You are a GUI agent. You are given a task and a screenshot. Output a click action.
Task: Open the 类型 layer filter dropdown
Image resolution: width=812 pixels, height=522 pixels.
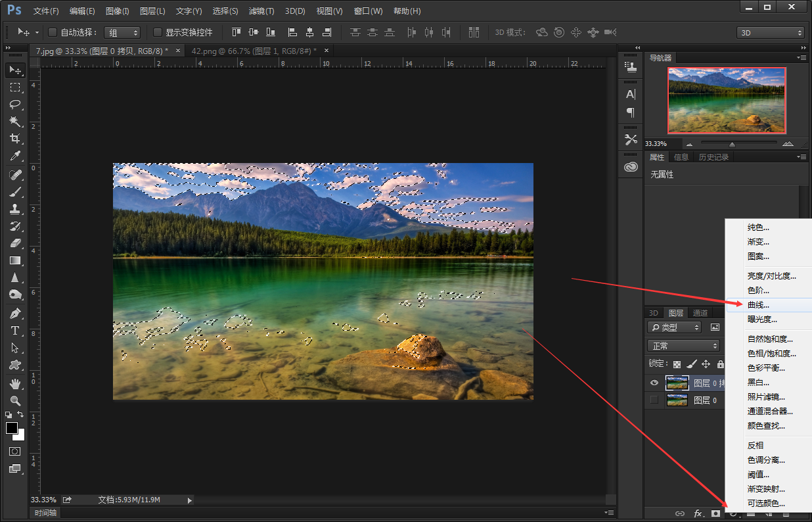click(x=674, y=327)
